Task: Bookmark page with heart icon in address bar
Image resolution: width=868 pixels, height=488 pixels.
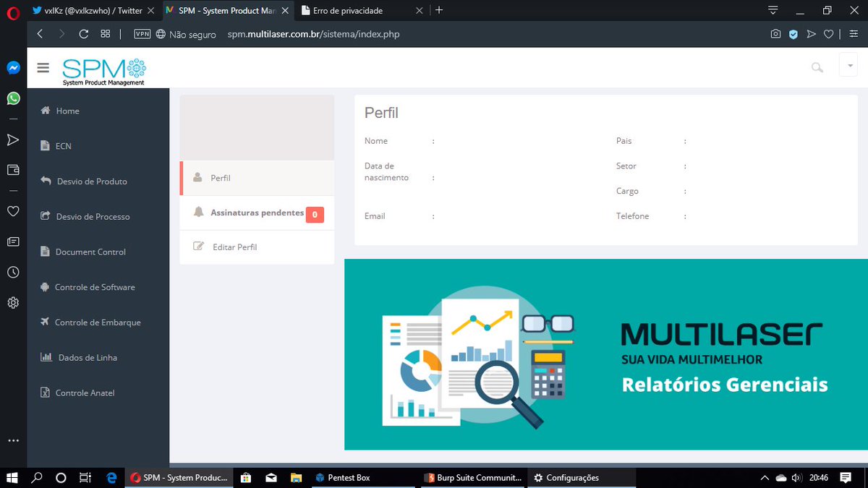Action: pyautogui.click(x=829, y=34)
